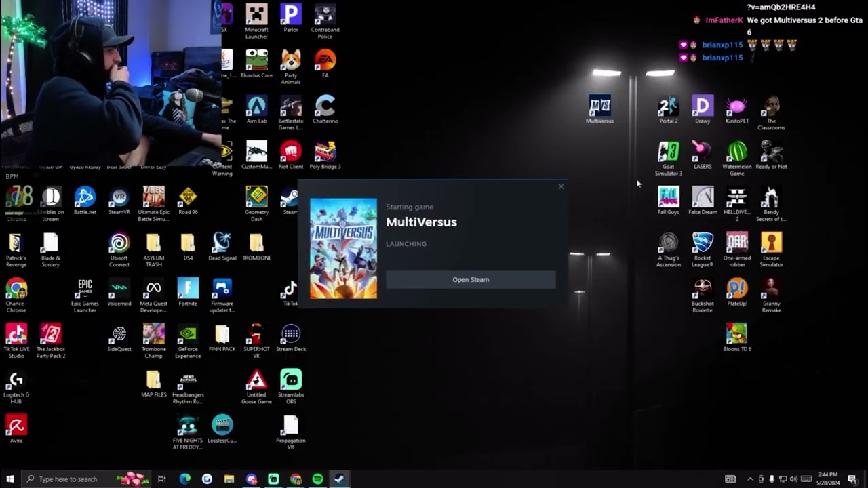
Task: Select A Thug's Ascension icon
Action: [x=668, y=249]
